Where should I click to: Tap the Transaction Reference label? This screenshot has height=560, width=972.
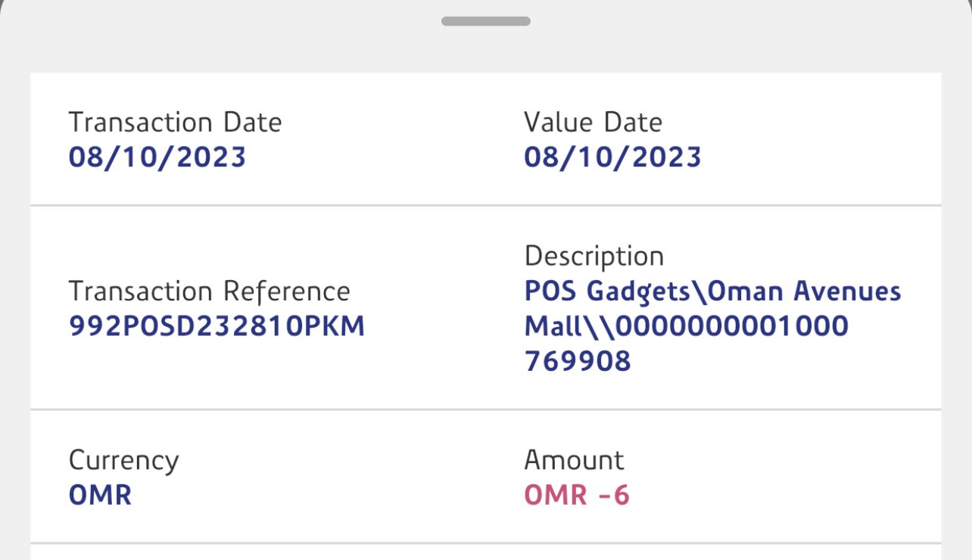click(x=209, y=291)
